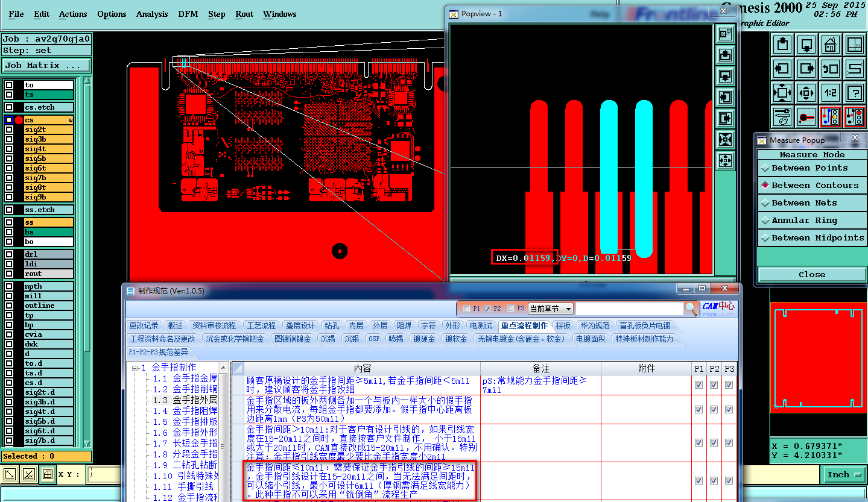Click Popview sidebar pan left icon
This screenshot has width=868, height=502.
(725, 97)
